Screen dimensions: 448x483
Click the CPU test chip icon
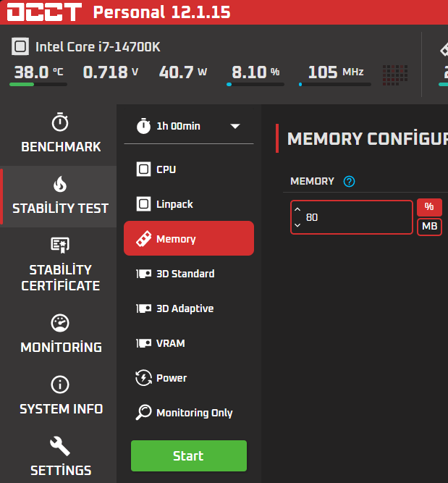[x=143, y=169]
